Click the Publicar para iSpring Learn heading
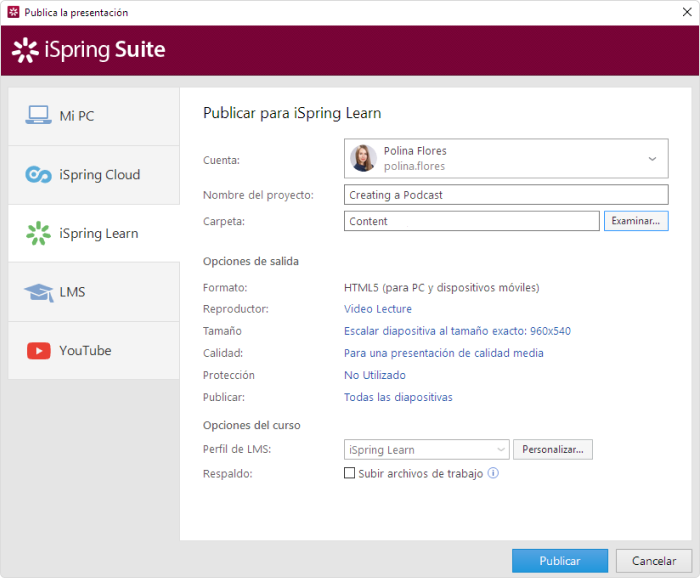Image resolution: width=700 pixels, height=578 pixels. tap(292, 113)
